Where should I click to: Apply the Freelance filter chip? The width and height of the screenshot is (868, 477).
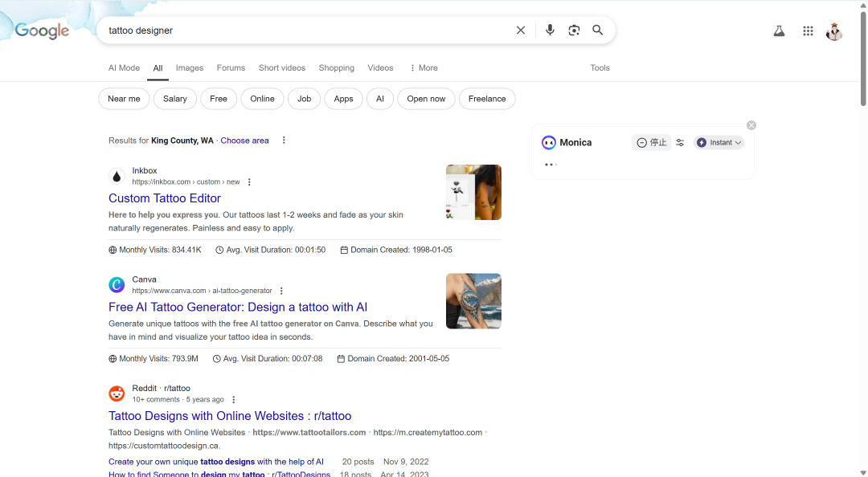pos(487,99)
